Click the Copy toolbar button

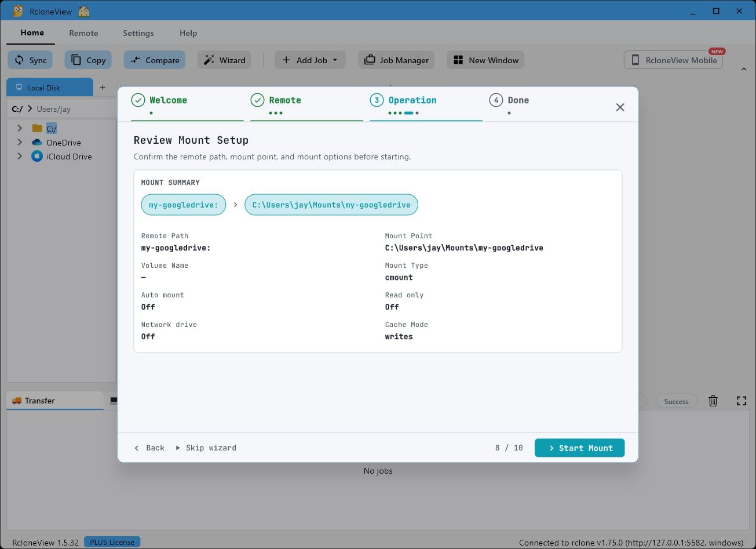(89, 60)
